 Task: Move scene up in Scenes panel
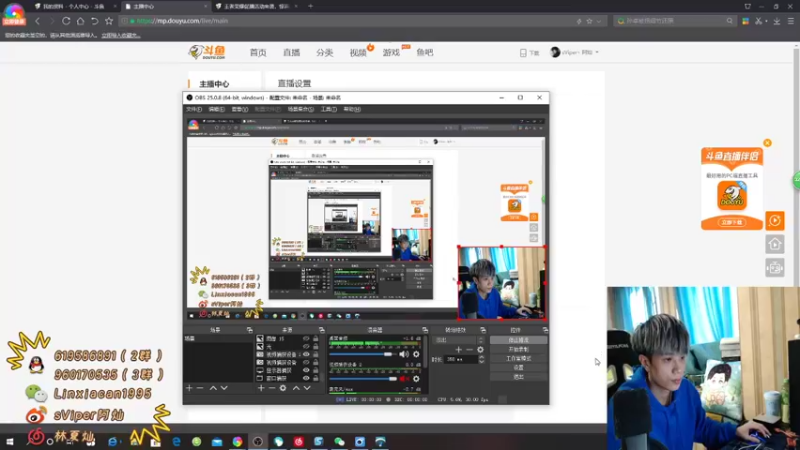coord(213,388)
